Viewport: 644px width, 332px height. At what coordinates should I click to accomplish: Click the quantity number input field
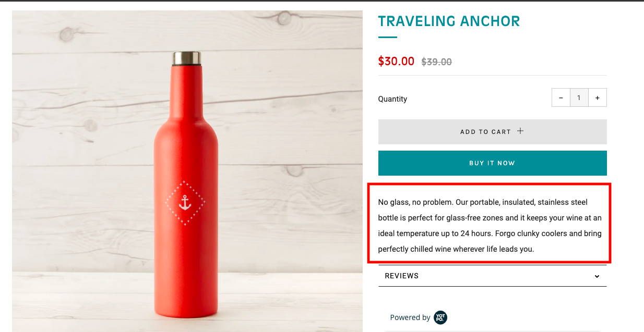tap(579, 98)
